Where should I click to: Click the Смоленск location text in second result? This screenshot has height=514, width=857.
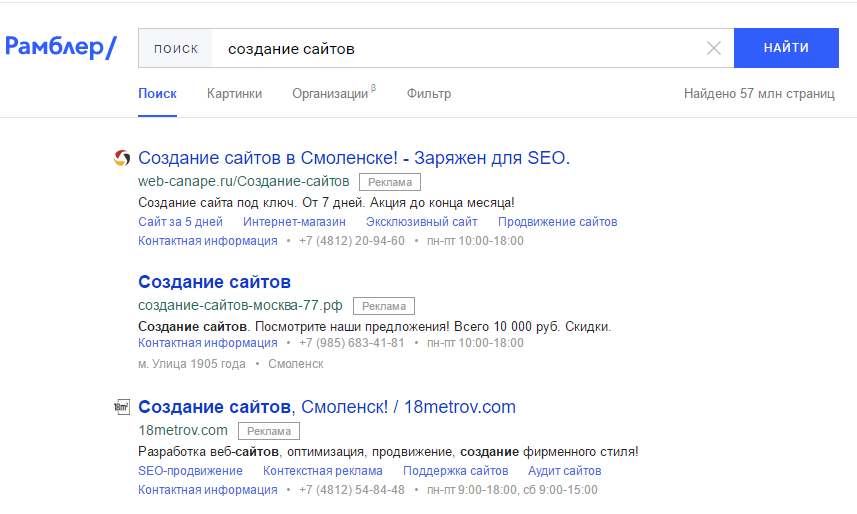point(296,364)
